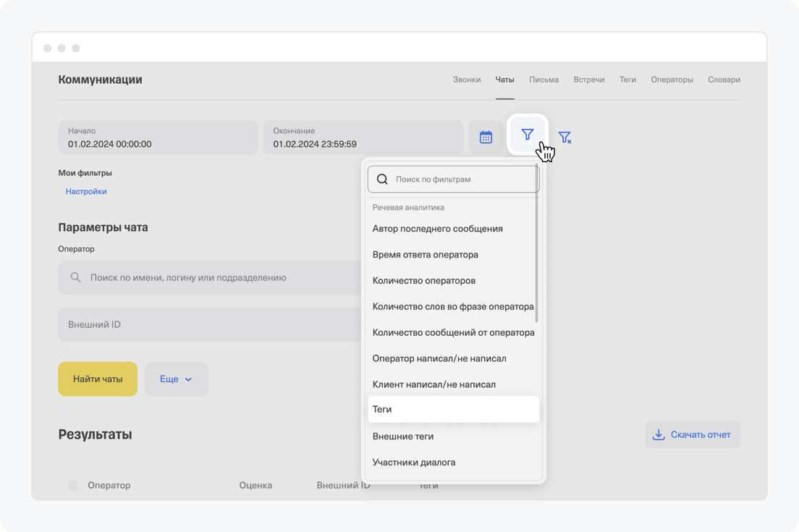Image resolution: width=799 pixels, height=532 pixels.
Task: Go to the Встречи tab
Action: pos(589,80)
